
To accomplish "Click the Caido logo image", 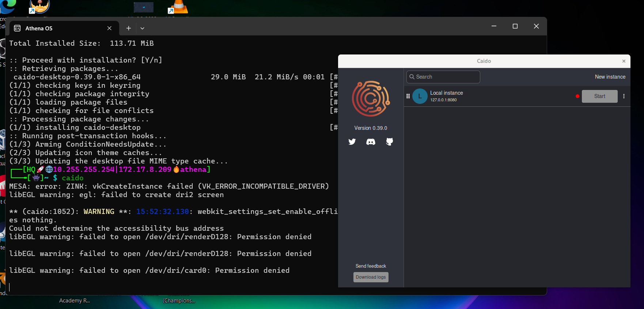I will point(371,99).
